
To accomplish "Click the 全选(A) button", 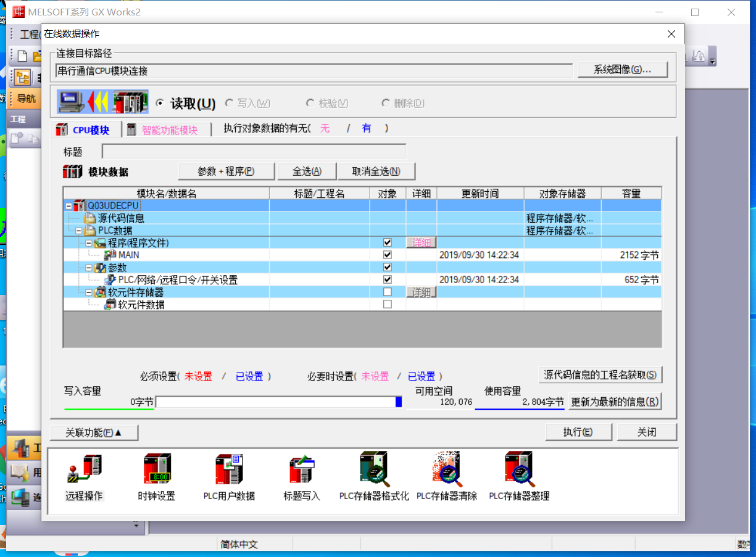I will (x=307, y=171).
